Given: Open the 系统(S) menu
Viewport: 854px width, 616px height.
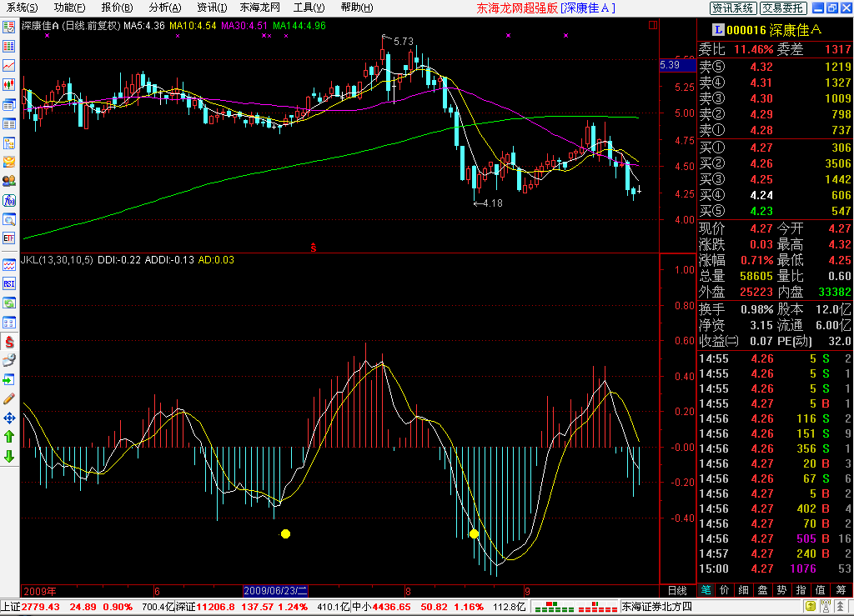Looking at the screenshot, I should (x=23, y=8).
